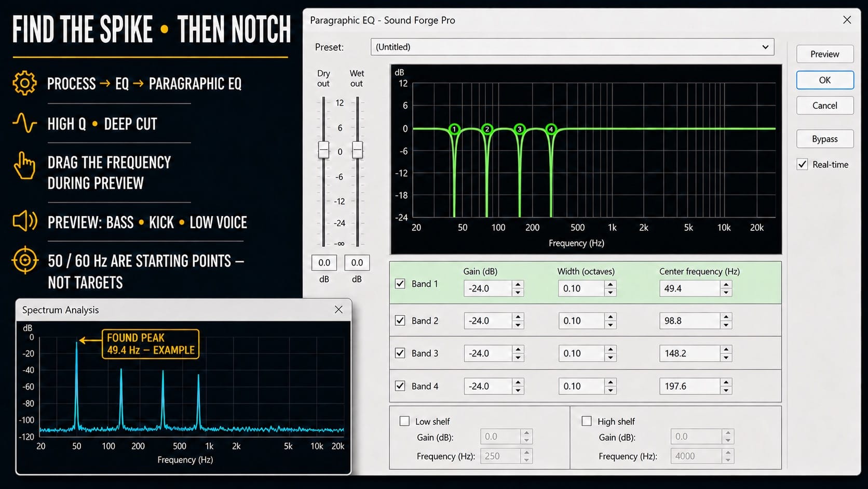The width and height of the screenshot is (868, 489).
Task: Click the High shelf gain field
Action: click(x=696, y=437)
